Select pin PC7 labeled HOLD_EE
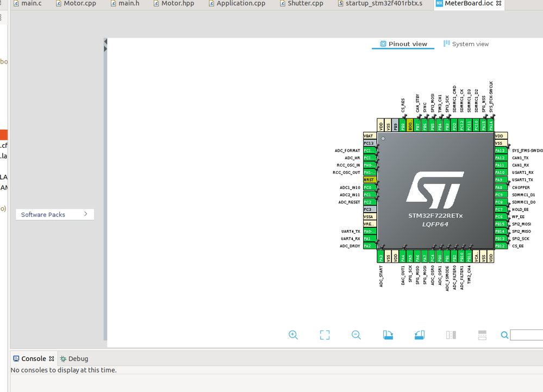Viewport: 543px width, 392px height. (501, 209)
